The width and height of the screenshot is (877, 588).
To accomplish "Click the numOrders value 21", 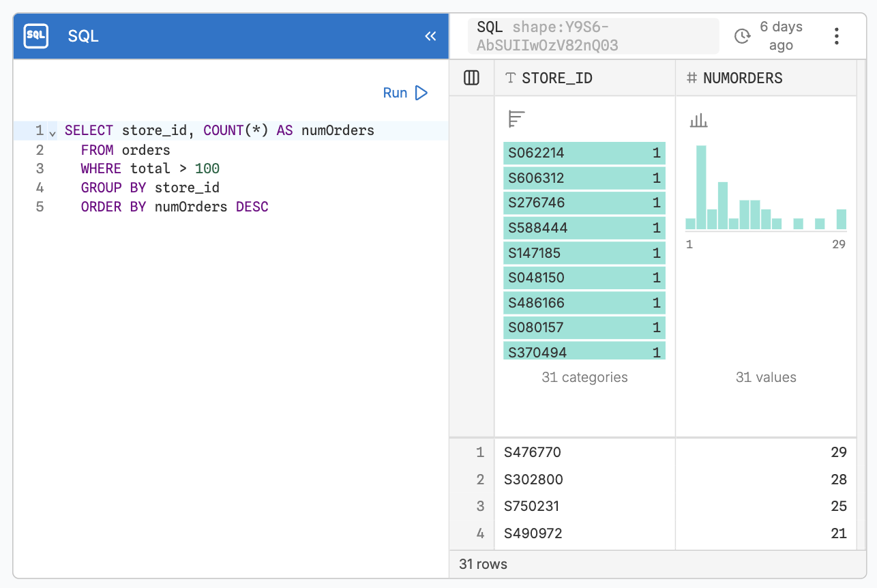I will pos(839,533).
